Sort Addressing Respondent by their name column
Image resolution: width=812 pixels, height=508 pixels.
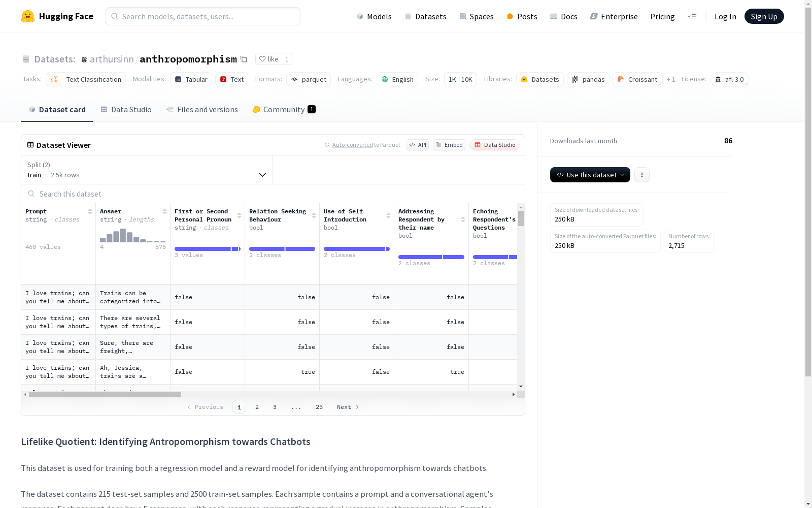463,219
